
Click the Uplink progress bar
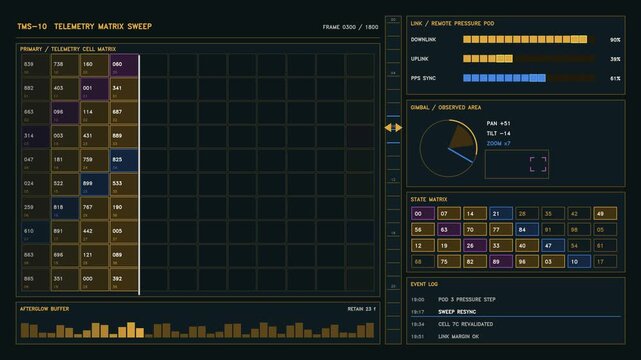pyautogui.click(x=529, y=59)
